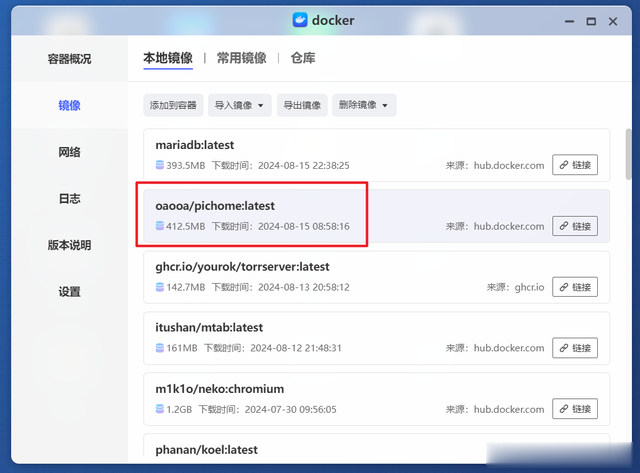Click storage size icon of mariadb:latest

(x=160, y=165)
